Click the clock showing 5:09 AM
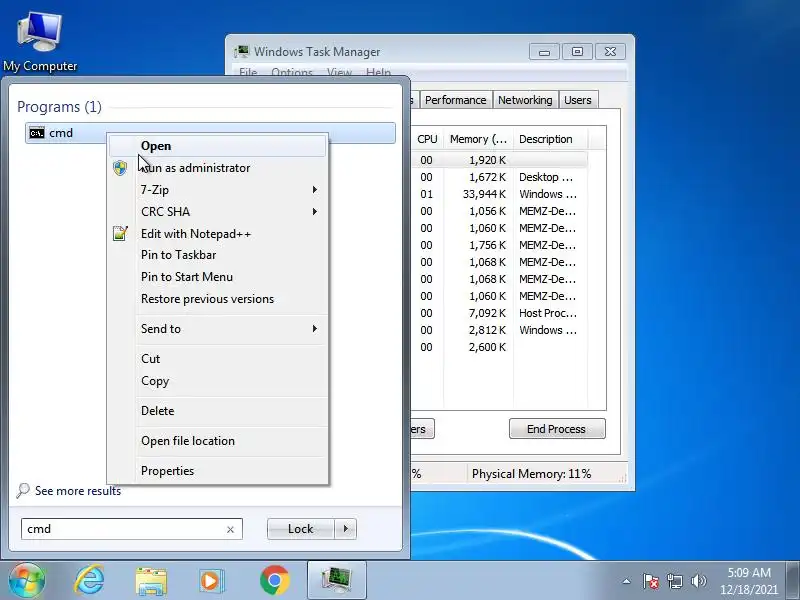The width and height of the screenshot is (800, 600). [748, 573]
